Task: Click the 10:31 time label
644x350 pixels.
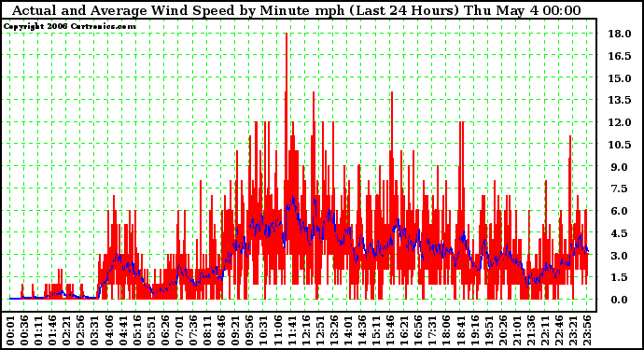Action: click(x=264, y=331)
